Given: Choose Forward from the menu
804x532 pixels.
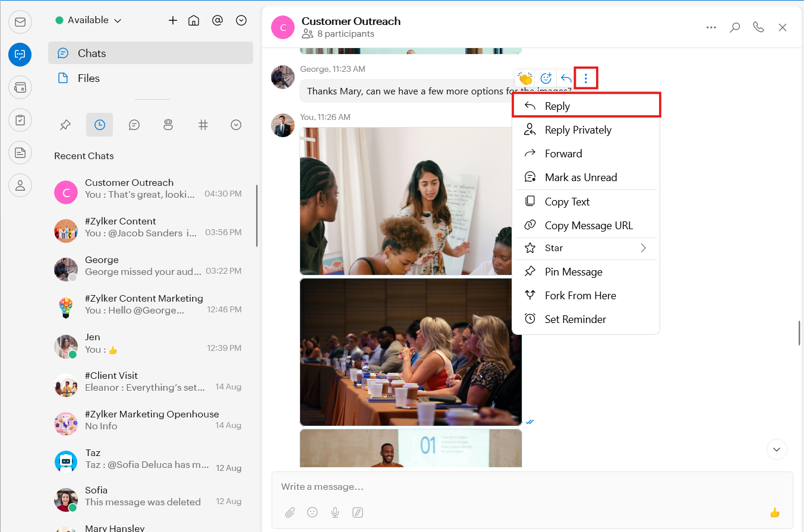Looking at the screenshot, I should click(586, 154).
